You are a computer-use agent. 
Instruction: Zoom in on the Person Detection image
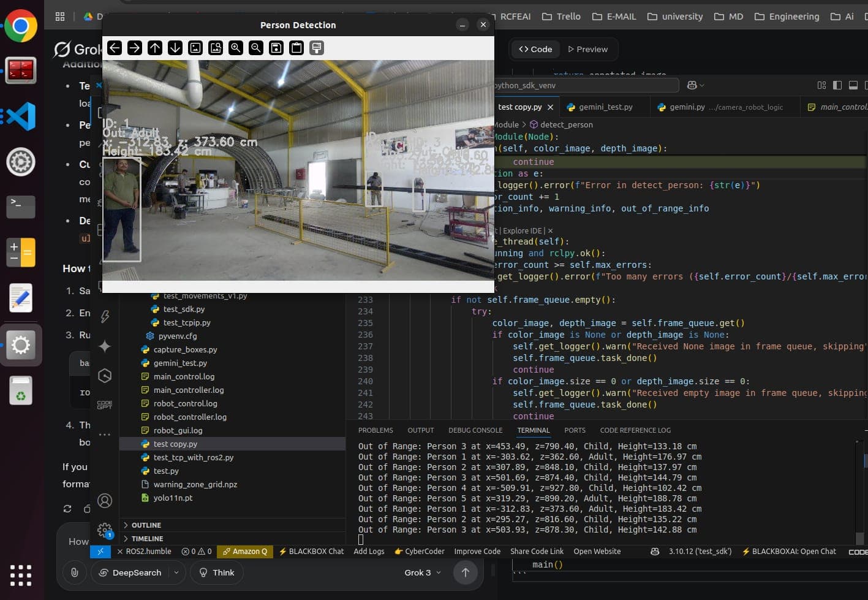tap(236, 48)
